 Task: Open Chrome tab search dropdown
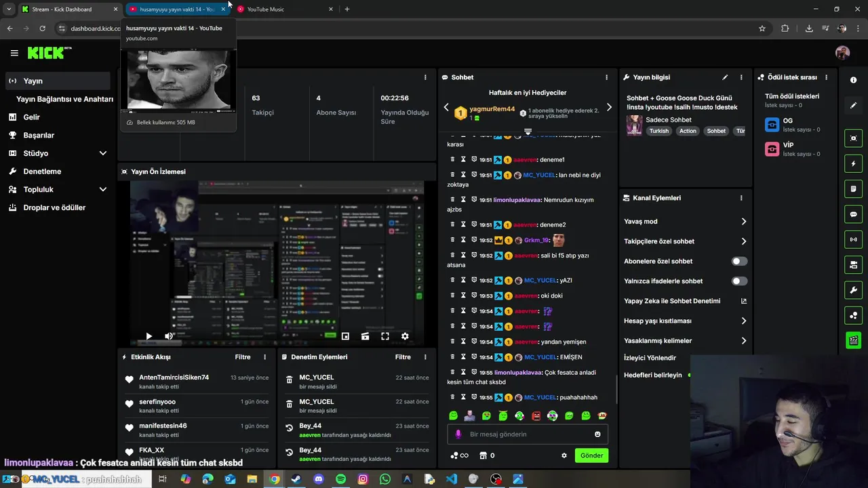click(x=8, y=9)
